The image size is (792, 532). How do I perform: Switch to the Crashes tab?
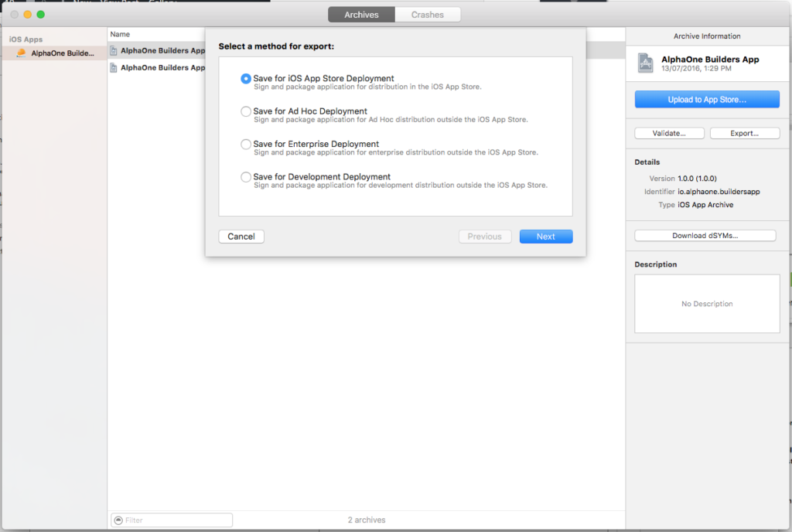coord(427,15)
